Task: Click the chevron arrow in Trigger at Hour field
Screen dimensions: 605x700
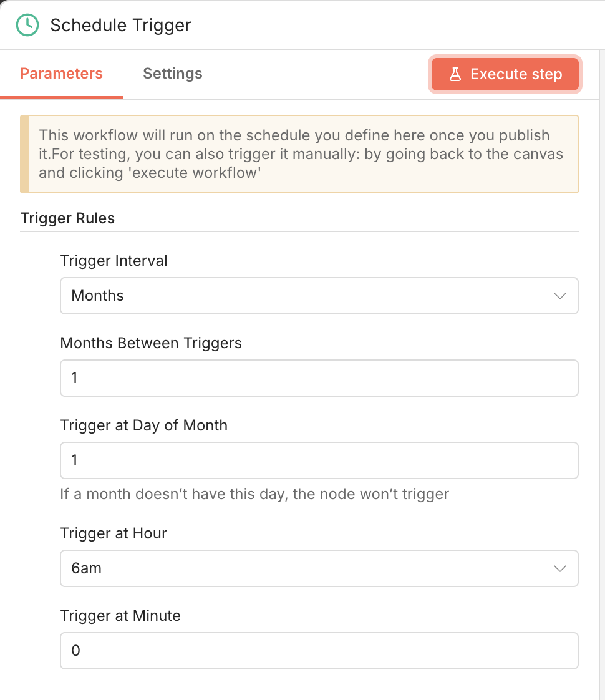Action: coord(560,568)
